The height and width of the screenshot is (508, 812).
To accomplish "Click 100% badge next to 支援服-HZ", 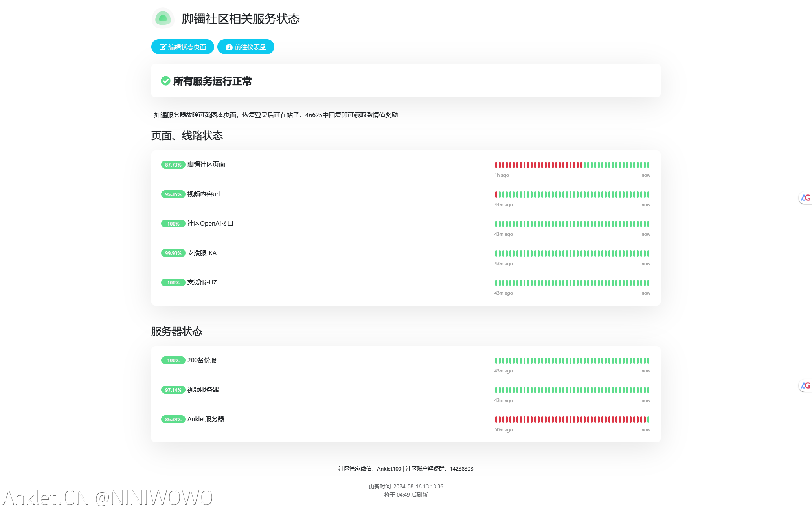I will [x=173, y=282].
